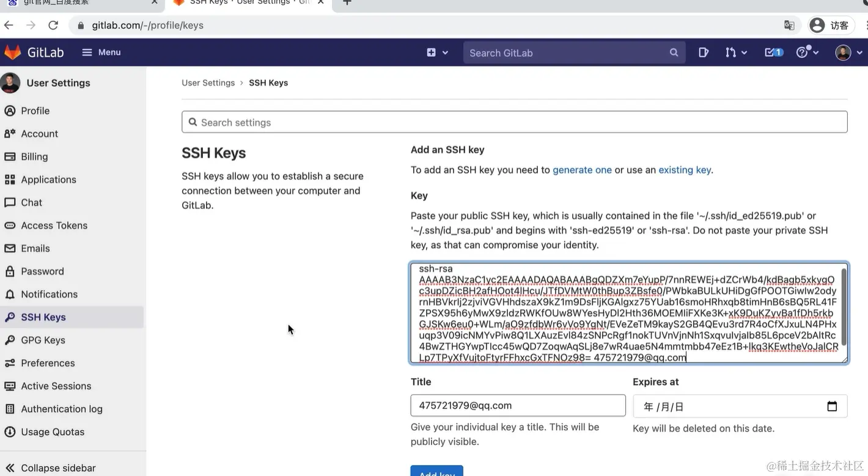The height and width of the screenshot is (476, 868).
Task: Open the Issues icon in the navbar
Action: click(704, 53)
